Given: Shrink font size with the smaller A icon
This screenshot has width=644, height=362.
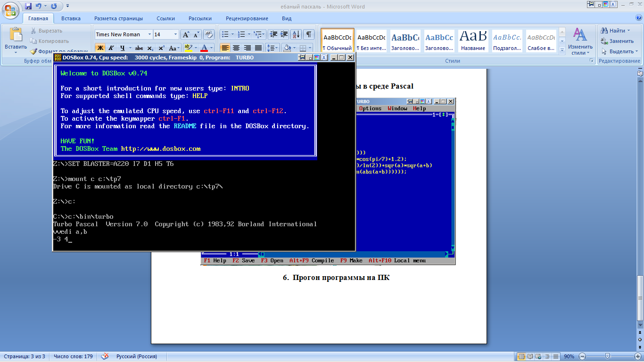Looking at the screenshot, I should pyautogui.click(x=196, y=34).
